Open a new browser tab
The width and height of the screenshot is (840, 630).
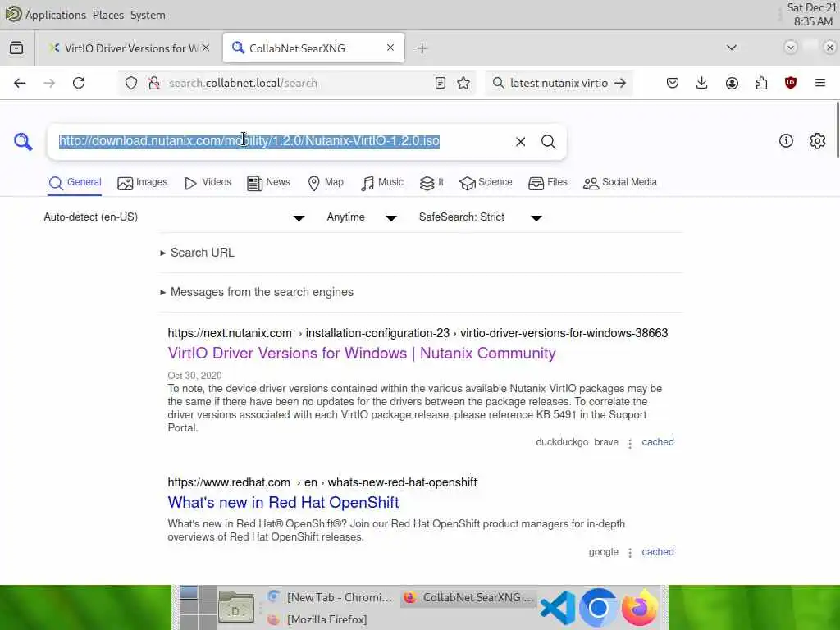(422, 48)
